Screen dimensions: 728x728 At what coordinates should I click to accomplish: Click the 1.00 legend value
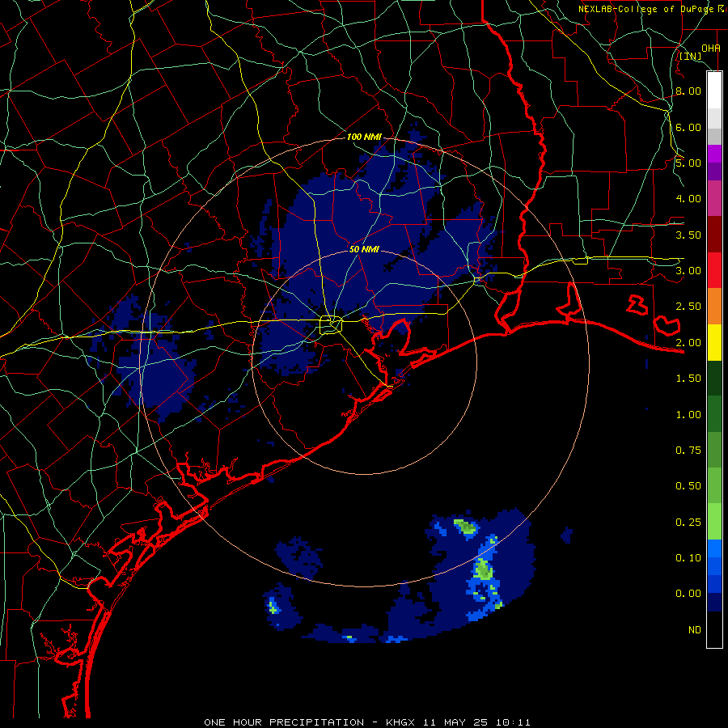688,415
